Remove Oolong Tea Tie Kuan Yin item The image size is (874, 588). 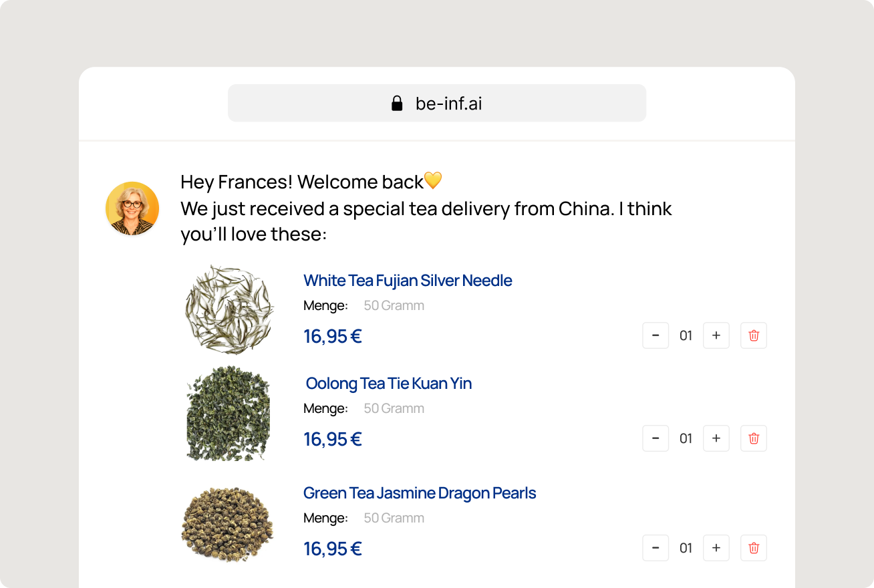(754, 438)
